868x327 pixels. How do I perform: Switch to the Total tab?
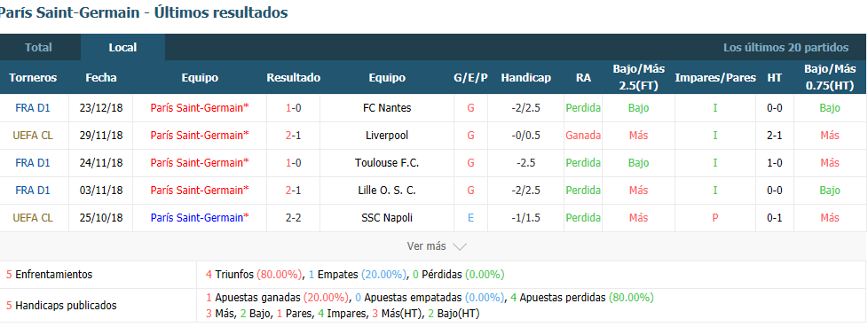38,48
